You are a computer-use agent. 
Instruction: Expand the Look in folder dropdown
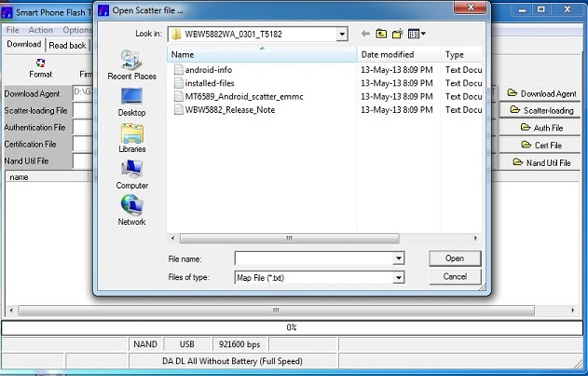click(342, 35)
